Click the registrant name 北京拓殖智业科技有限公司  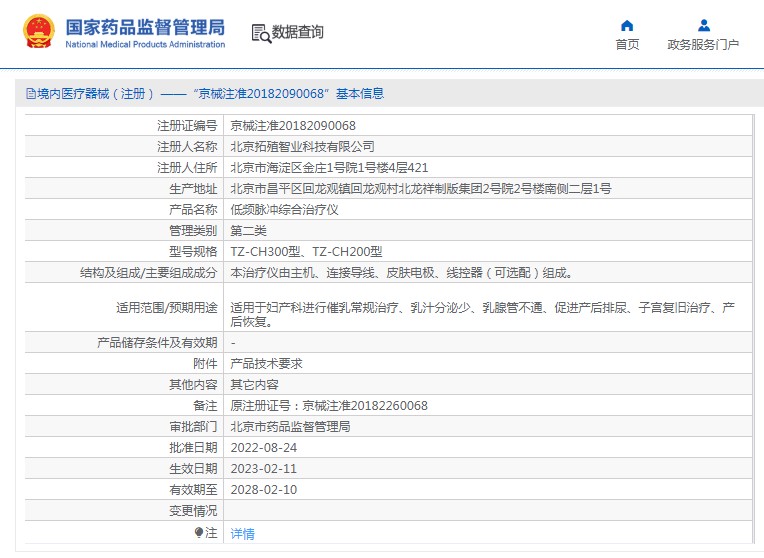(303, 147)
